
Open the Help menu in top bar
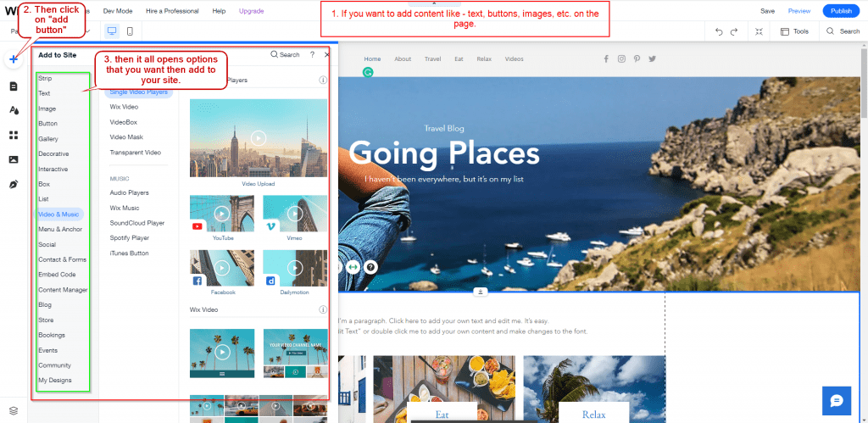pyautogui.click(x=219, y=11)
